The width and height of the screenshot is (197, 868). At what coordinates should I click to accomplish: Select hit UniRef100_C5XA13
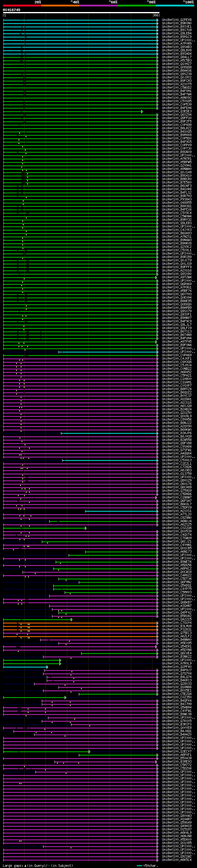177,460
